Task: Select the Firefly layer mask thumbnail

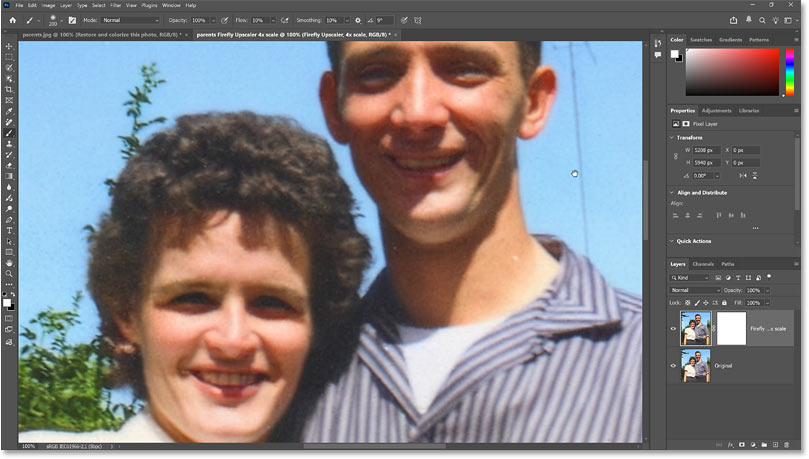Action: (x=732, y=329)
